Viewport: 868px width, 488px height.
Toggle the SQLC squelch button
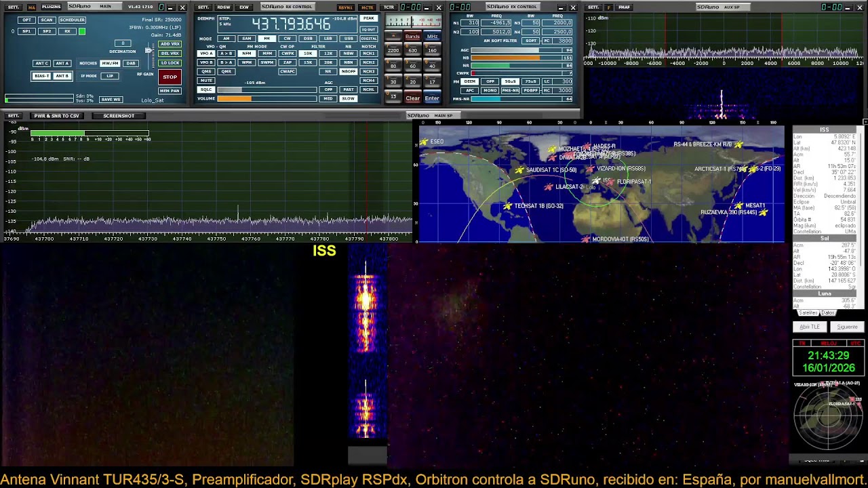[205, 89]
